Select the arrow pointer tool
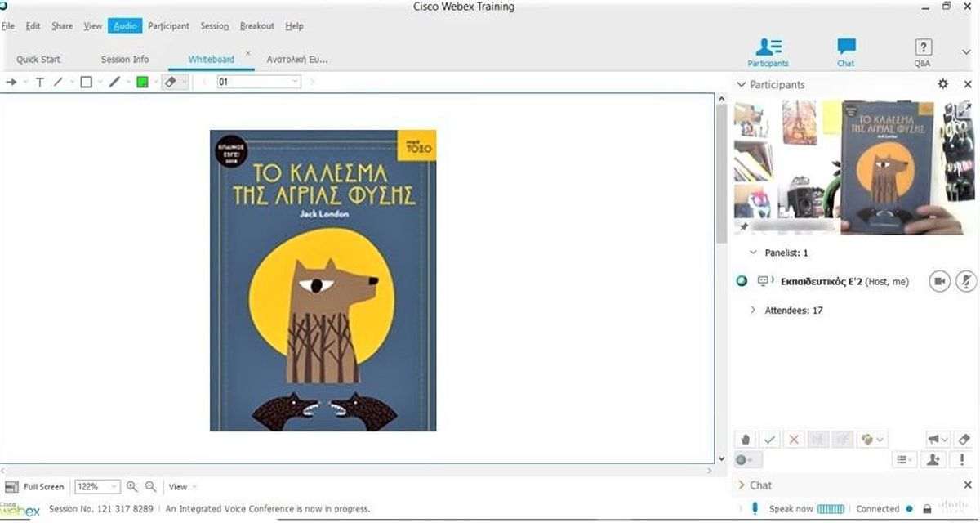Image resolution: width=980 pixels, height=523 pixels. [11, 82]
